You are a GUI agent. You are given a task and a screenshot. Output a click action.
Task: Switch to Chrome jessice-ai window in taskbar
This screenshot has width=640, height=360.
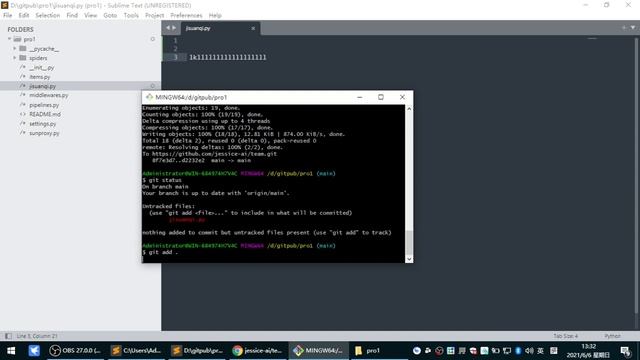coord(258,351)
